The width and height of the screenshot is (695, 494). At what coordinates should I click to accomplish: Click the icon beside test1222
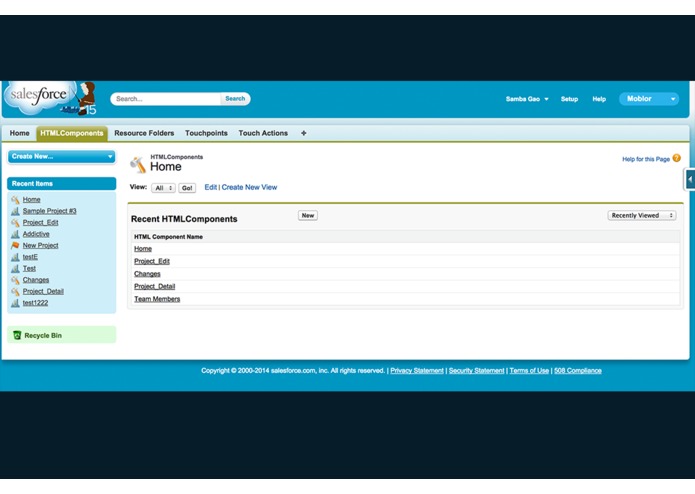coord(16,303)
